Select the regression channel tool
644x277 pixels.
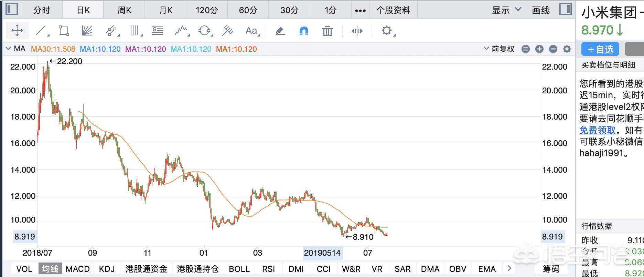[x=227, y=31]
